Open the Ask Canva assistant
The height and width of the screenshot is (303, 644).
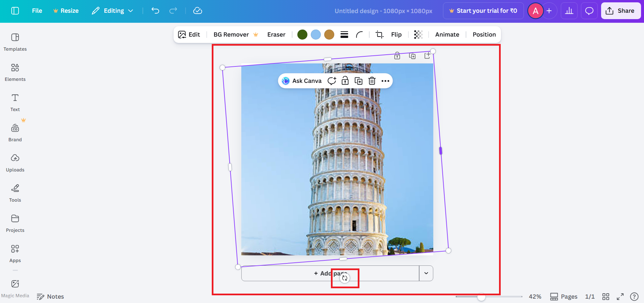(x=301, y=81)
